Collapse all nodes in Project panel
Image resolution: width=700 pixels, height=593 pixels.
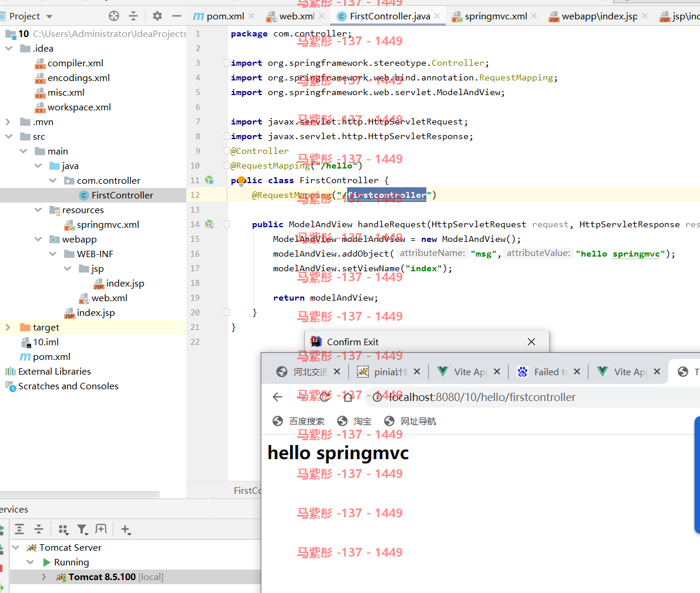pyautogui.click(x=133, y=16)
